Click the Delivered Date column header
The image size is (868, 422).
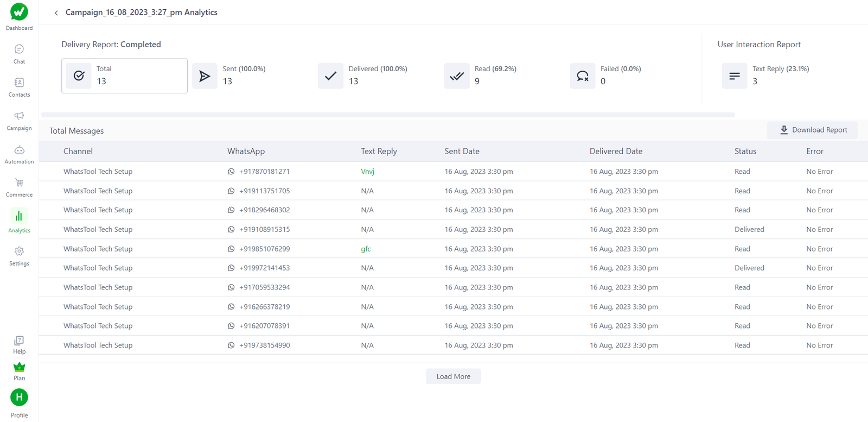tap(616, 152)
